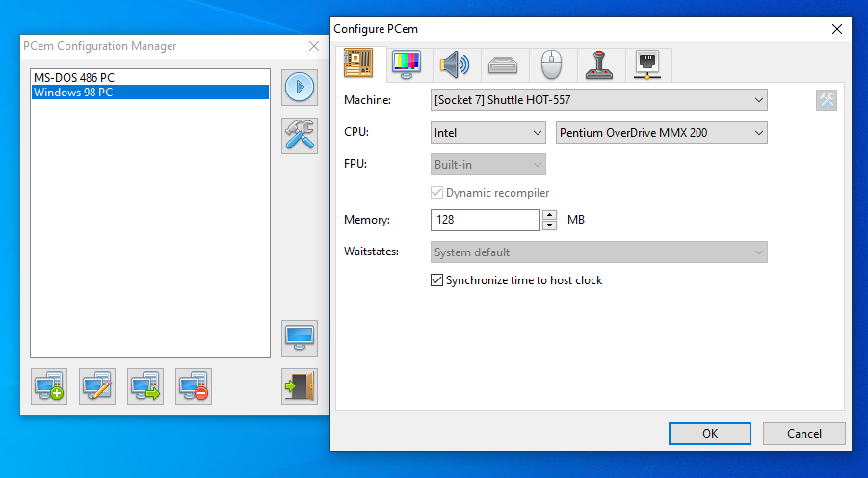Expand the Machine dropdown

599,100
